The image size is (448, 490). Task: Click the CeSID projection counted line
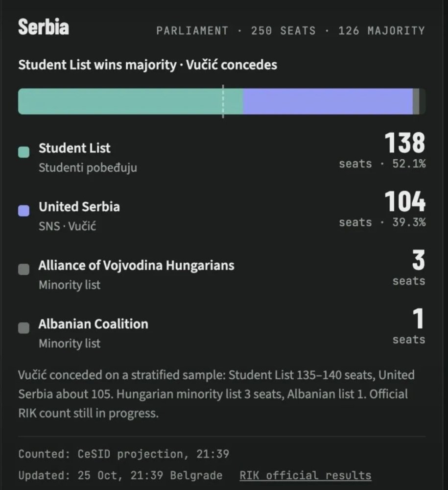(124, 454)
